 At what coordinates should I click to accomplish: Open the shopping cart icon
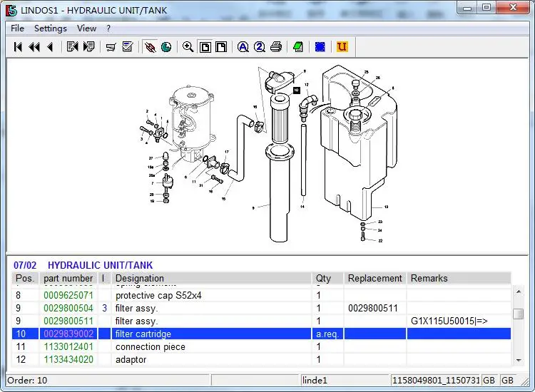click(111, 47)
